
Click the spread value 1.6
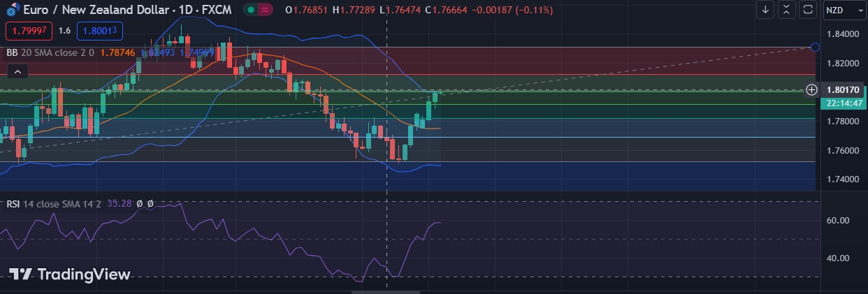[64, 31]
